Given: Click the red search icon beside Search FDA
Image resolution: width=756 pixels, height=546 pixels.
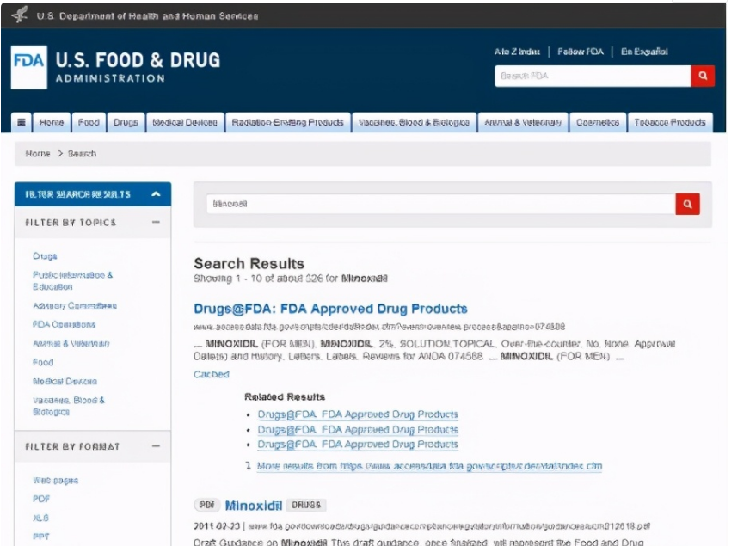Looking at the screenshot, I should pyautogui.click(x=703, y=76).
